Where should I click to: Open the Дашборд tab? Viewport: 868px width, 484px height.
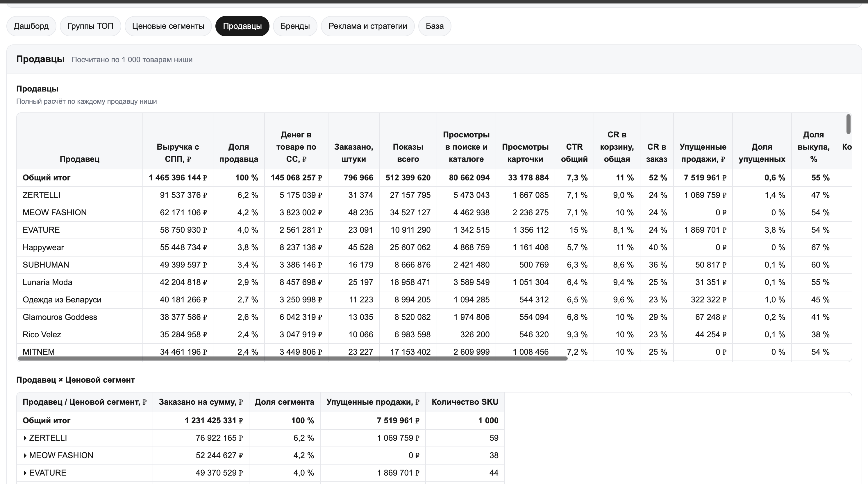click(x=31, y=26)
